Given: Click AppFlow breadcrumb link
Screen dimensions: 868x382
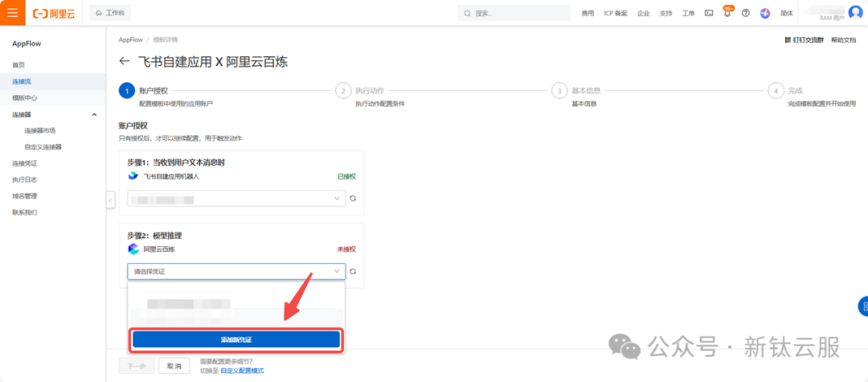Looking at the screenshot, I should [x=130, y=40].
